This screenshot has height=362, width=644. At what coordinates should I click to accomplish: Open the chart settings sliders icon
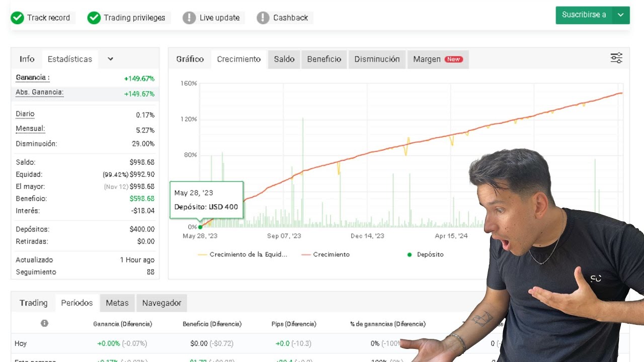tap(616, 58)
